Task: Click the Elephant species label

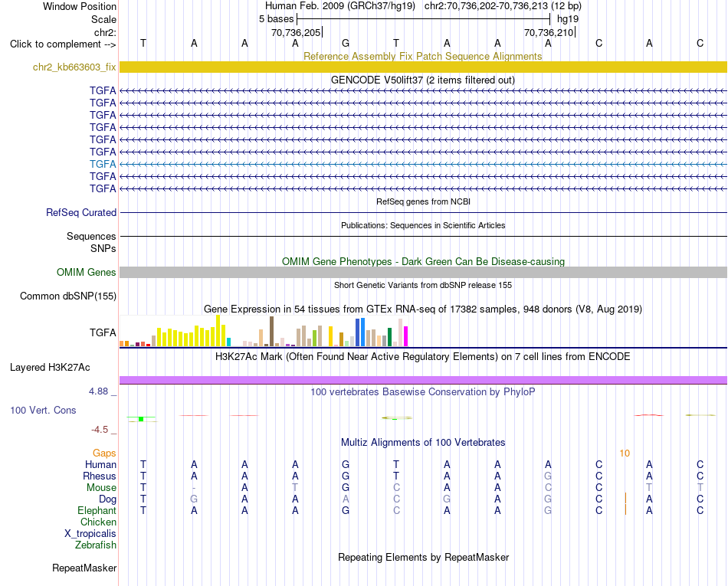Action: [x=97, y=510]
